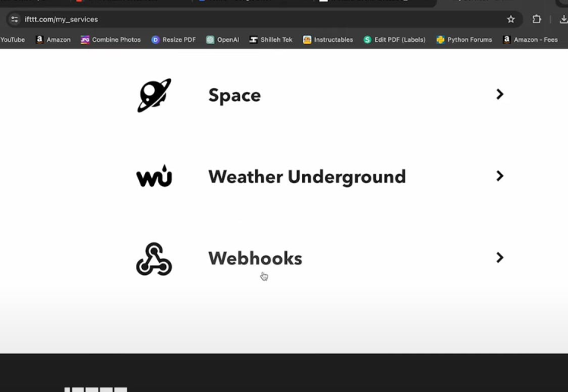Expand Webhooks with its chevron arrow

[500, 258]
